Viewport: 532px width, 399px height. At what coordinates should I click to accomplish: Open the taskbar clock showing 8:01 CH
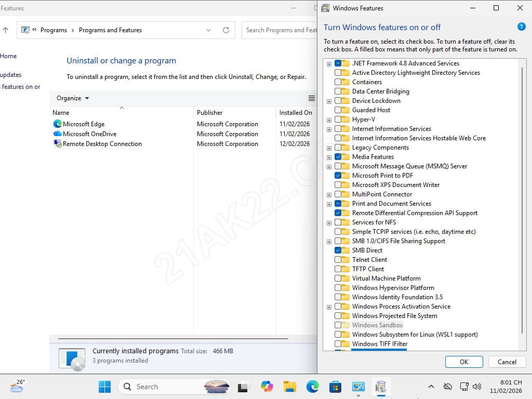point(506,387)
